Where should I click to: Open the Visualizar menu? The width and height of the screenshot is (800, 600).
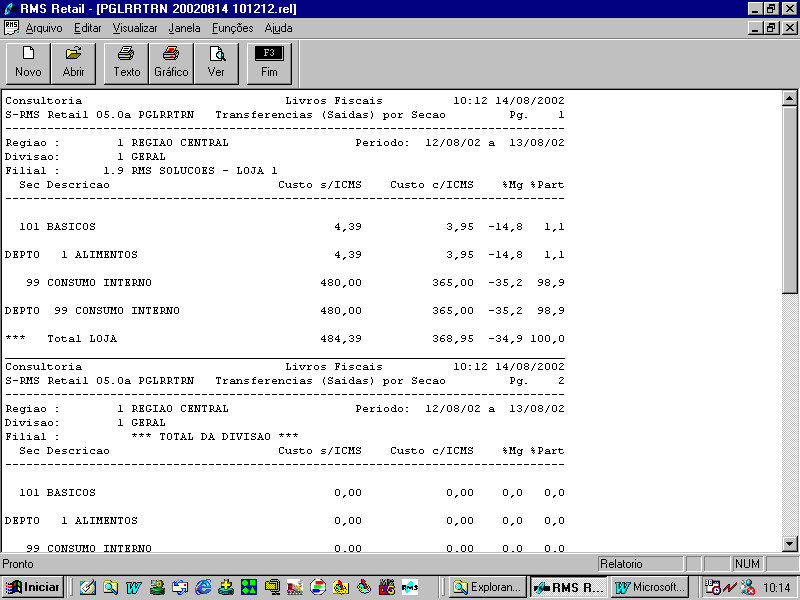click(x=135, y=28)
